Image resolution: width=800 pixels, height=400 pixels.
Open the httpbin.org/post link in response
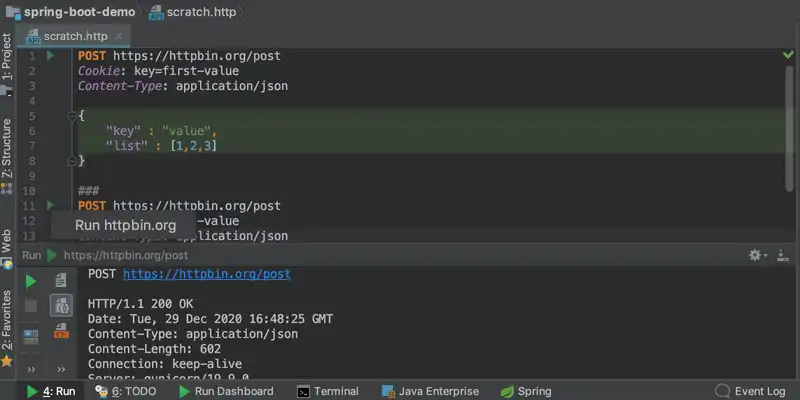coord(206,273)
